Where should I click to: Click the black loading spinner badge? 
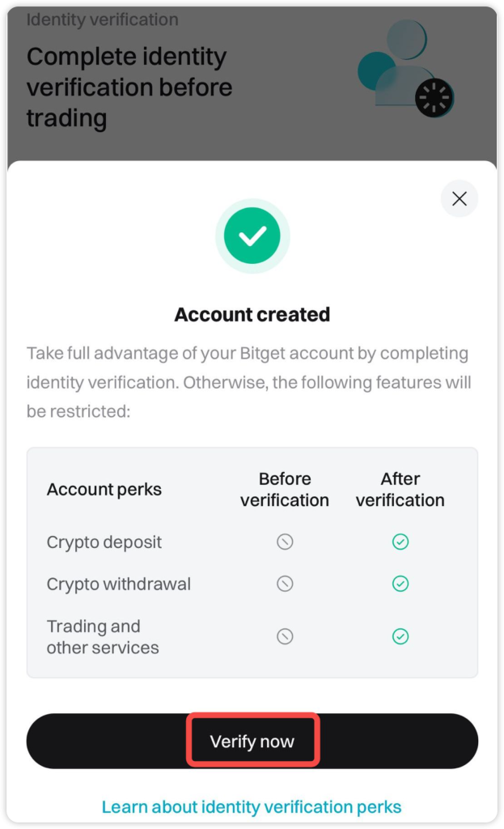click(x=434, y=97)
